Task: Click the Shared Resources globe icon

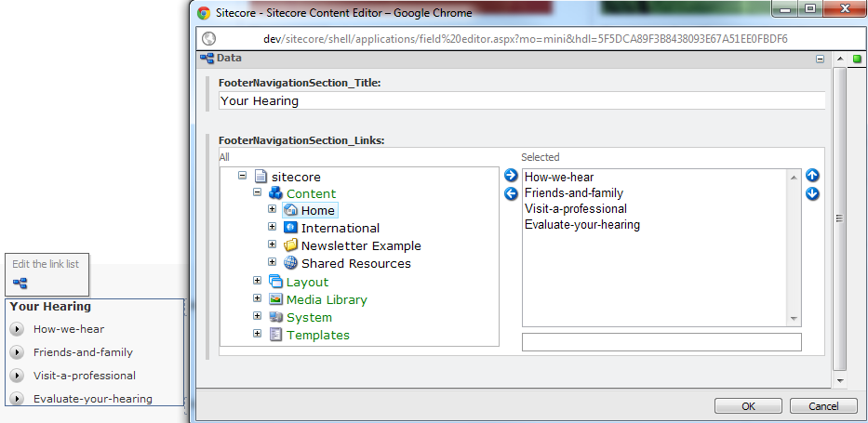Action: (290, 263)
